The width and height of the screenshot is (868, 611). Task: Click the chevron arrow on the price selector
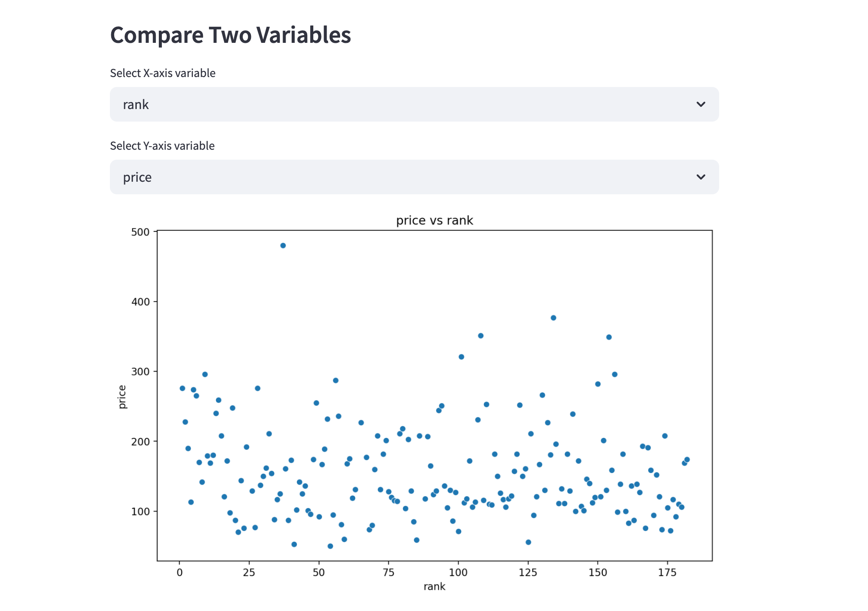pyautogui.click(x=701, y=177)
